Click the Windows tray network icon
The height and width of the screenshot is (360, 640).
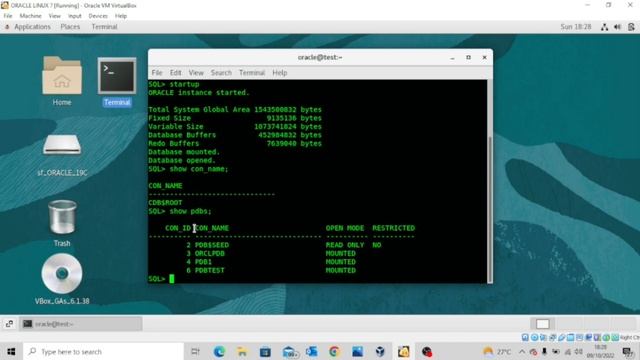click(x=567, y=351)
